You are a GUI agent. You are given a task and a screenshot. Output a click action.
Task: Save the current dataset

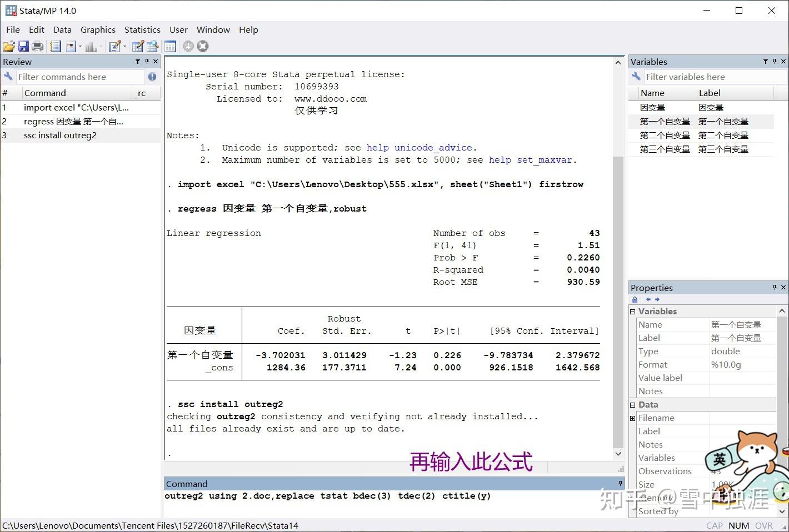click(x=23, y=46)
